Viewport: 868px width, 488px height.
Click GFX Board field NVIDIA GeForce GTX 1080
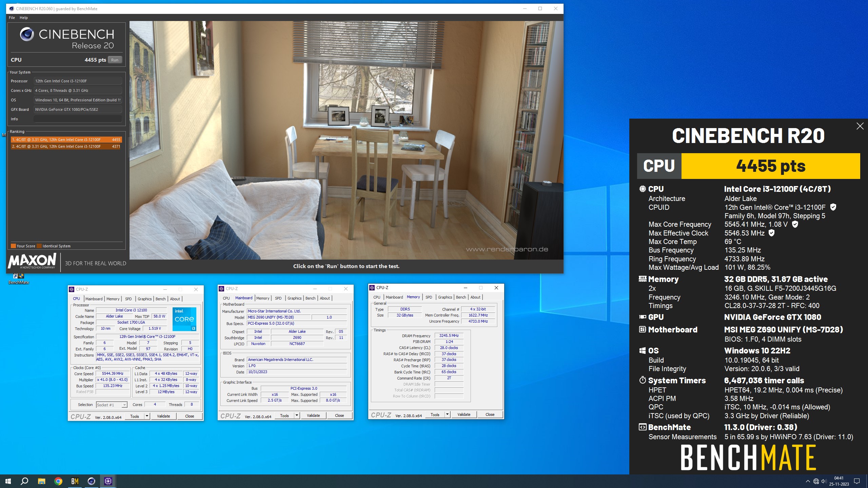coord(78,109)
